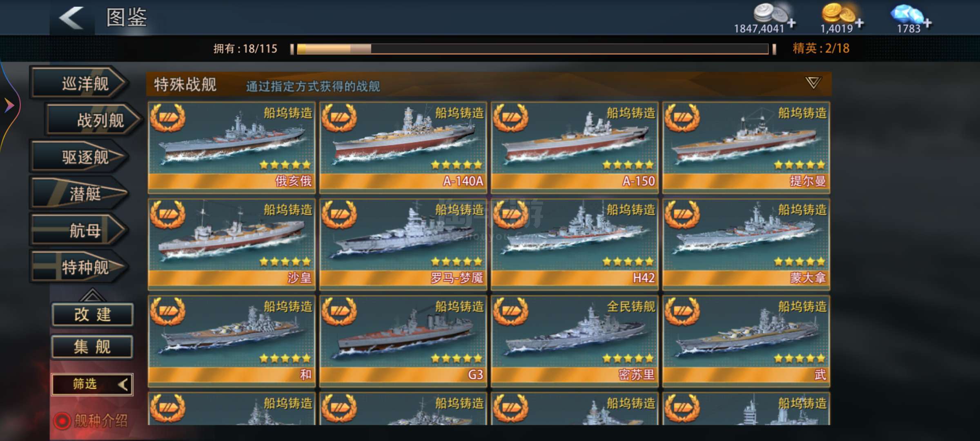The width and height of the screenshot is (980, 441).
Task: Click the laurel badge on 密苏里 card
Action: [511, 312]
